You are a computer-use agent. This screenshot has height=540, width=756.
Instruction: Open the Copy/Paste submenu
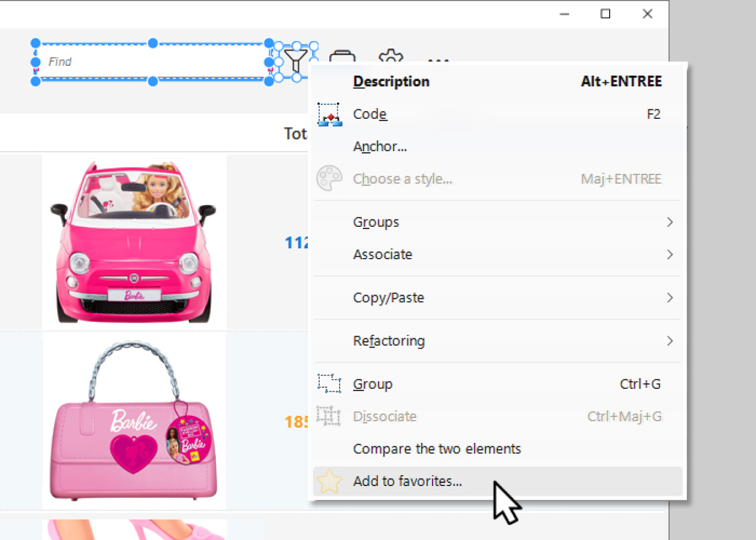[x=497, y=298]
